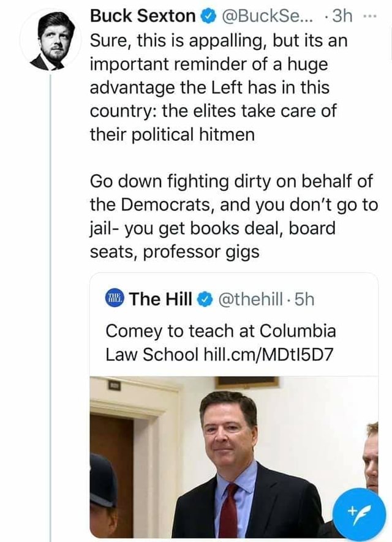Open the Comey photo in the quoted tweet
The width and height of the screenshot is (392, 542).
[x=234, y=457]
